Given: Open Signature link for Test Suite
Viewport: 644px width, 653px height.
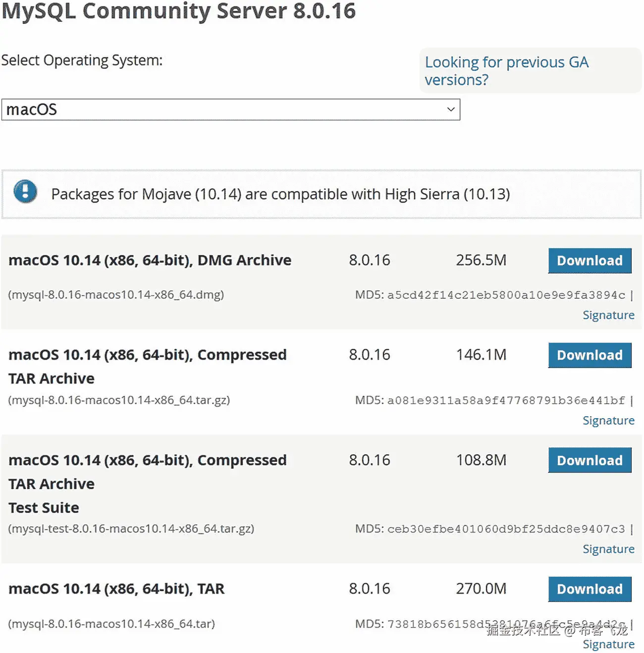Looking at the screenshot, I should pyautogui.click(x=608, y=549).
